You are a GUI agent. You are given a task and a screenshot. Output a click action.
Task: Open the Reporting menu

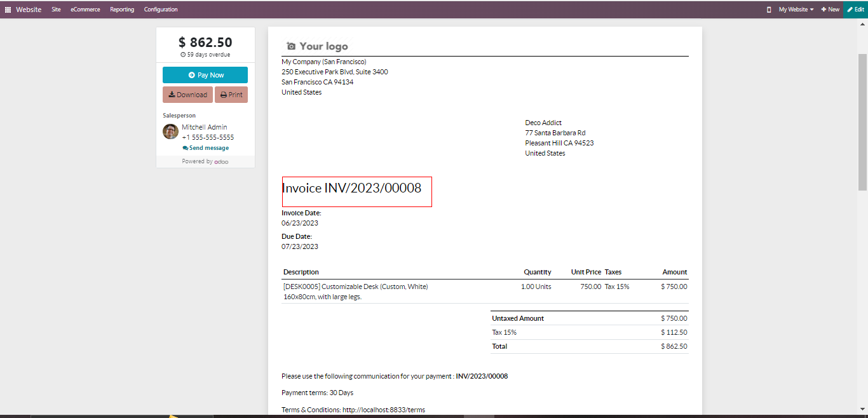pyautogui.click(x=122, y=10)
